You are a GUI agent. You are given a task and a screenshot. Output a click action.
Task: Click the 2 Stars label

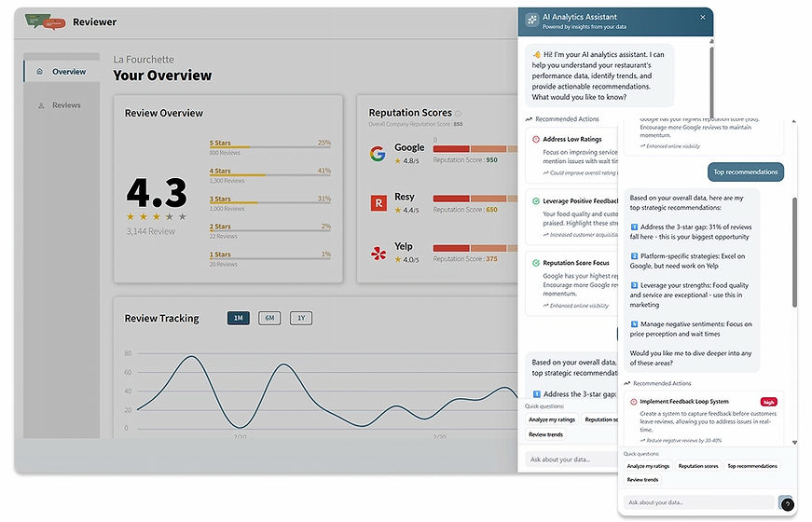pyautogui.click(x=220, y=227)
